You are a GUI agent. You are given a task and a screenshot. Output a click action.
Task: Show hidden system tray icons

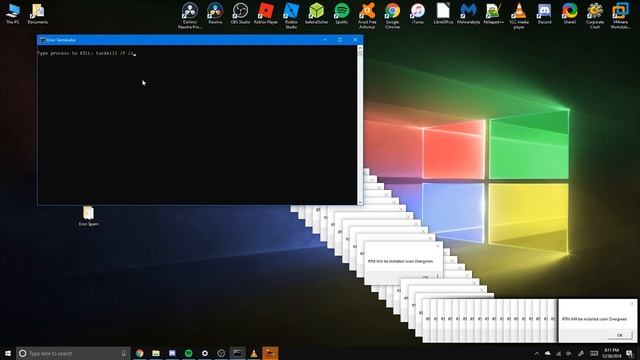[x=537, y=353]
